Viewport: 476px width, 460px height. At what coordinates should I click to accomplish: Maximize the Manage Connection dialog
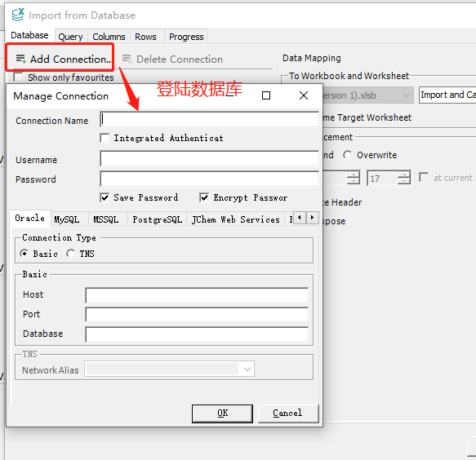click(x=266, y=95)
